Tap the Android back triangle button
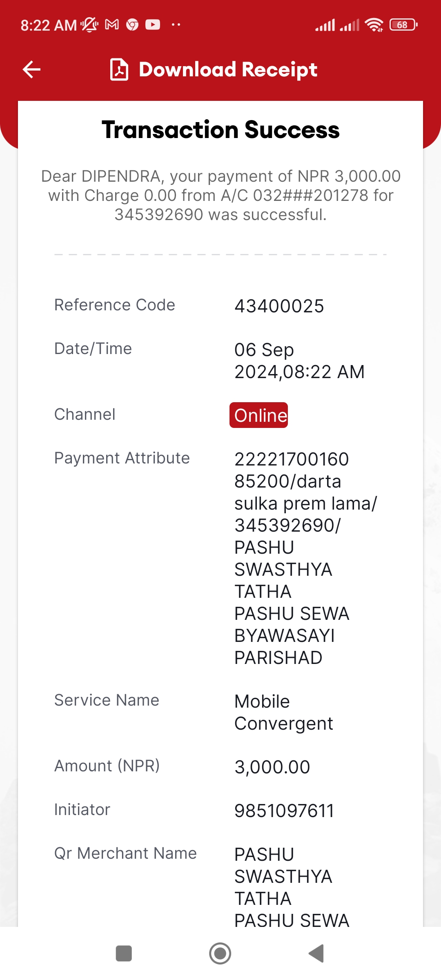441x980 pixels. click(x=316, y=953)
